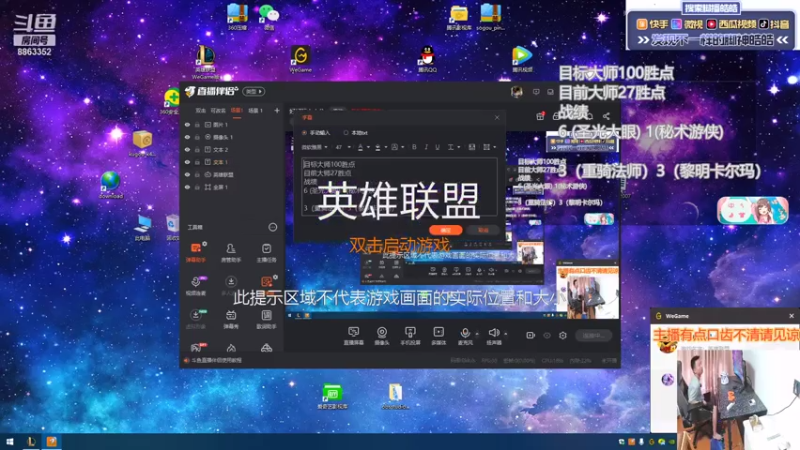Viewport: 800px width, 450px height.
Task: Open the 弹幕助手 danmaku assistant tool
Action: (x=196, y=253)
